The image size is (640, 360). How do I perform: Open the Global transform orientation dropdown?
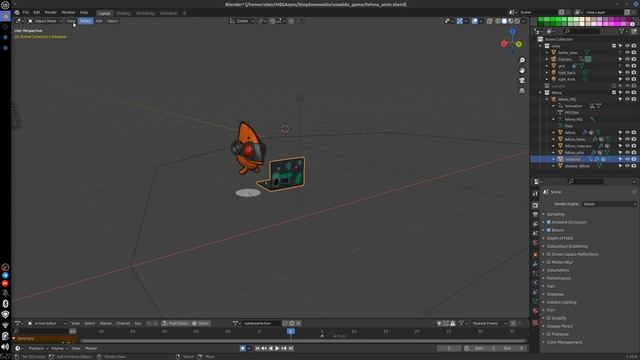click(242, 21)
